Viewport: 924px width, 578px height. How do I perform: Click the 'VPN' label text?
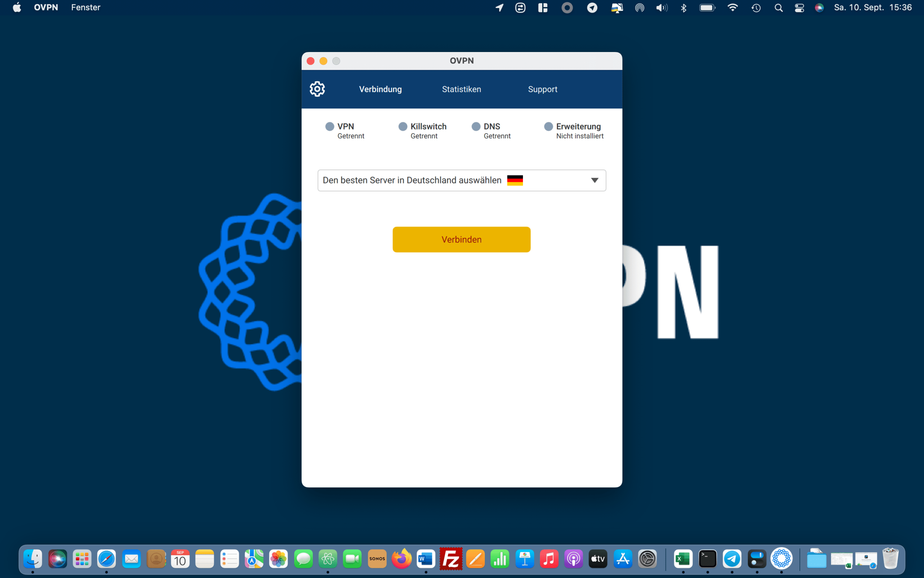coord(345,126)
